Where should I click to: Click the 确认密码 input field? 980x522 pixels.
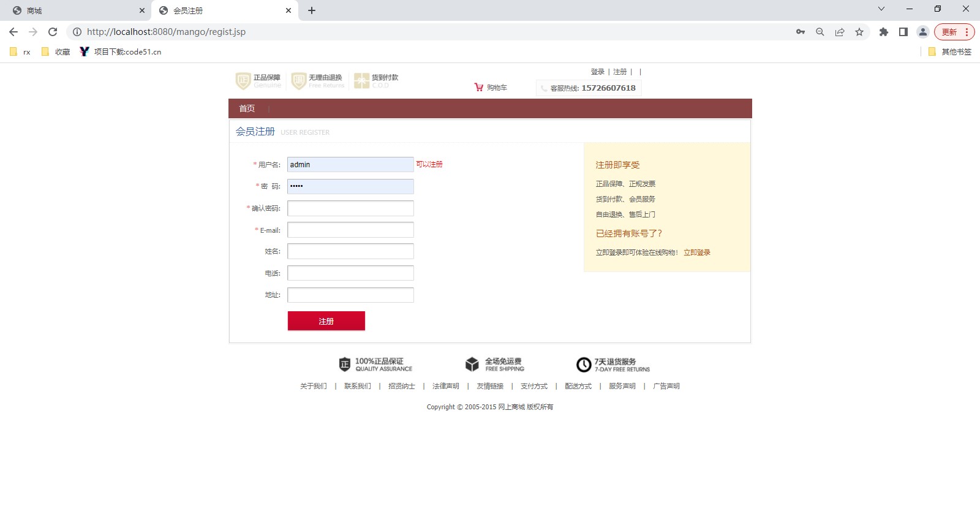click(350, 208)
